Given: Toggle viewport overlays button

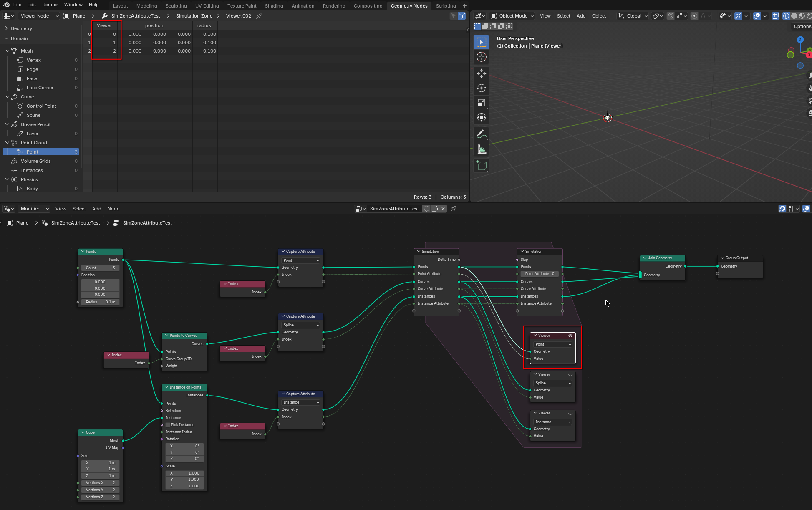Looking at the screenshot, I should point(757,16).
